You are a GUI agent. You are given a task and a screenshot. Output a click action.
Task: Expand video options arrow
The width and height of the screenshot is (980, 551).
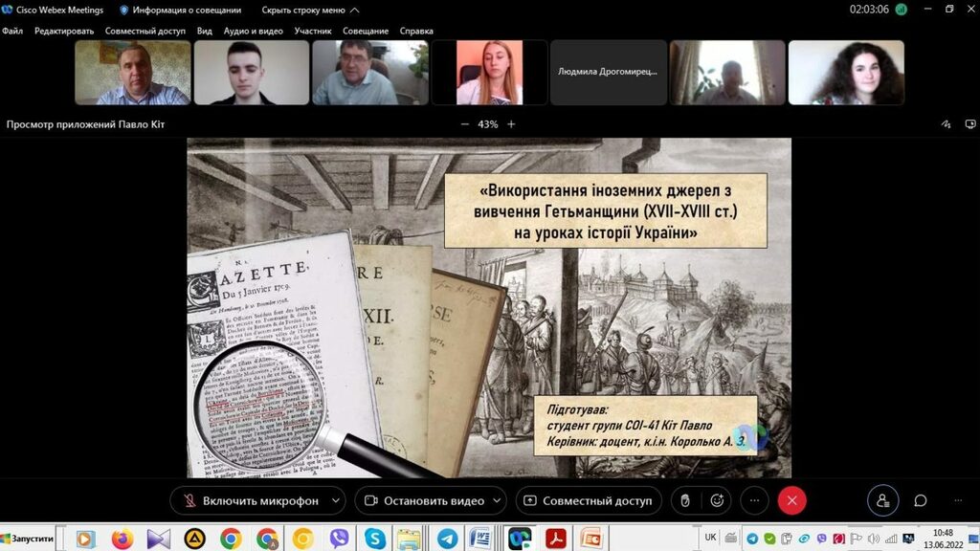click(497, 500)
